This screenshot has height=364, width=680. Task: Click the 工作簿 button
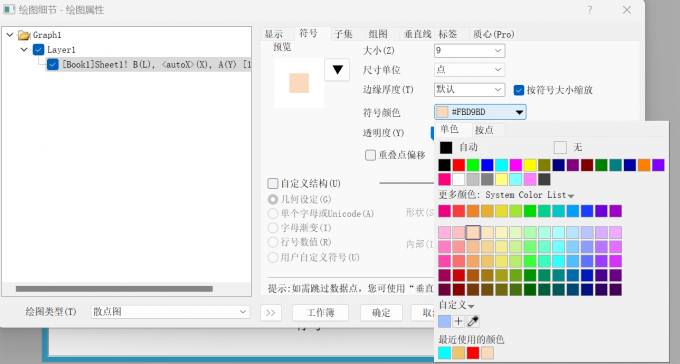(320, 313)
